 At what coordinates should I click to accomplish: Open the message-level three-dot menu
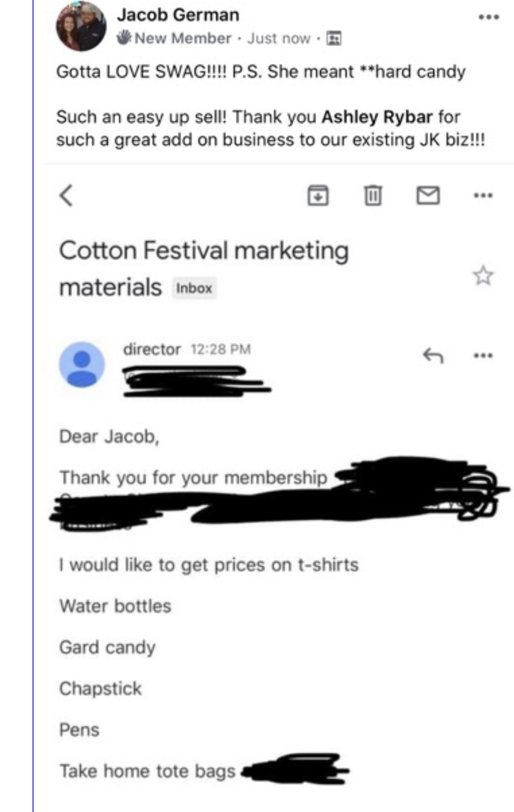point(483,355)
